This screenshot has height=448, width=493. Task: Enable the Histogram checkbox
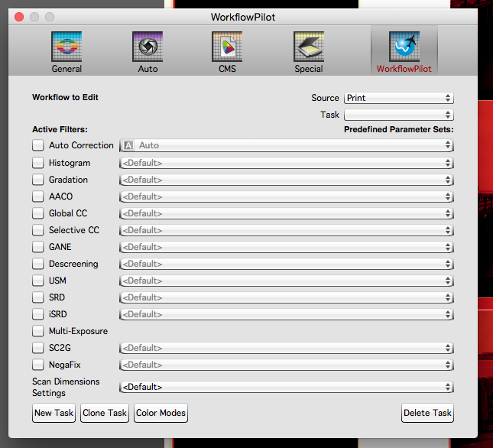click(38, 163)
